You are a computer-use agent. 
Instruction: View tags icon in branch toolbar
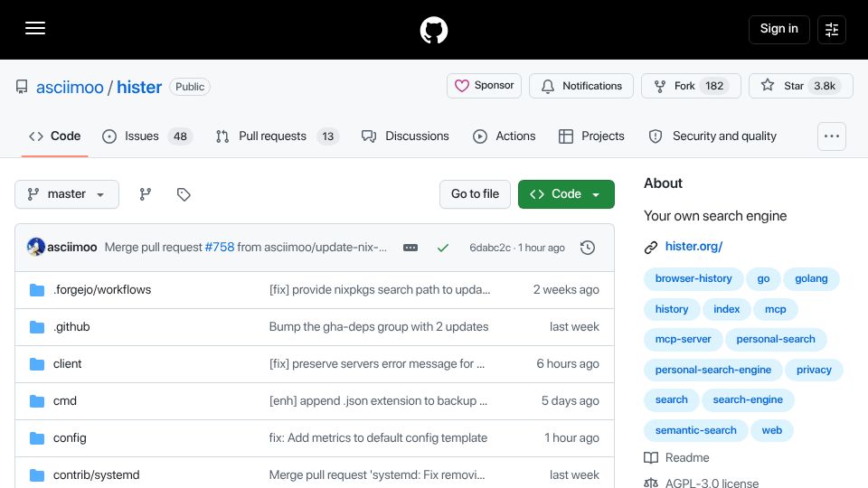(x=184, y=194)
